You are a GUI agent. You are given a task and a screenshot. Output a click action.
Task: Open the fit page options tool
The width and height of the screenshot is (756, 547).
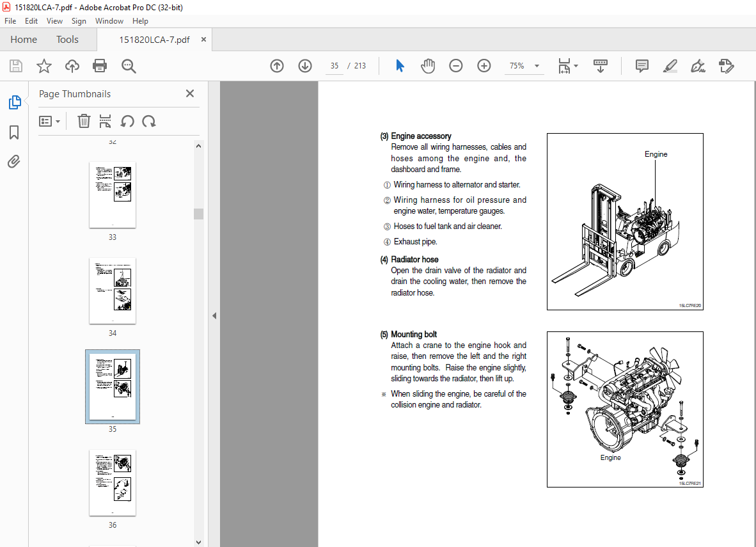(567, 66)
